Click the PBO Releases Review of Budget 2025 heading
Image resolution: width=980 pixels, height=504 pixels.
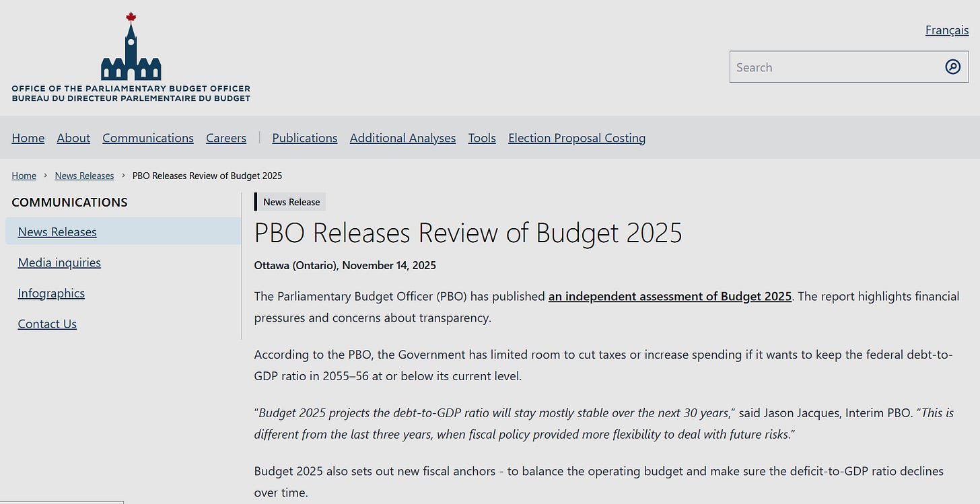(468, 233)
